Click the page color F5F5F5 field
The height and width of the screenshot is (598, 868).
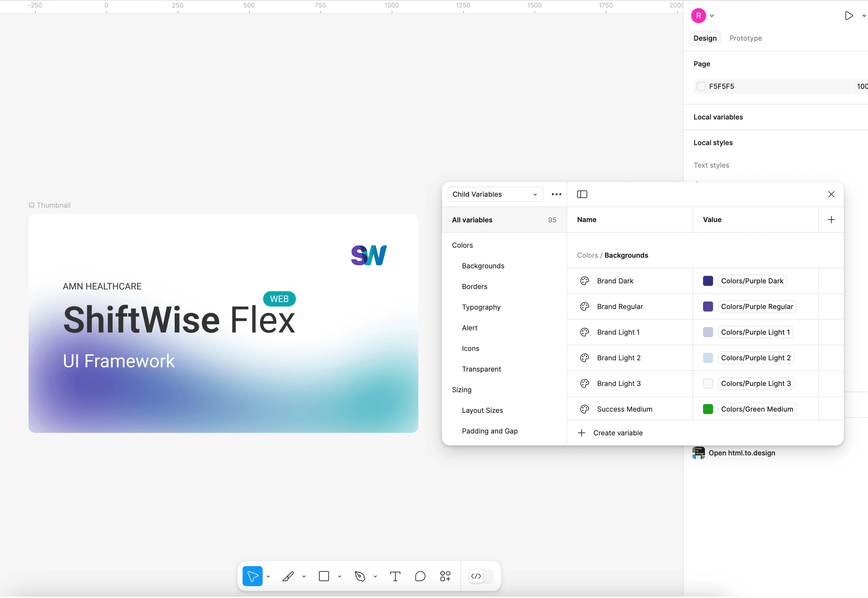click(x=722, y=86)
